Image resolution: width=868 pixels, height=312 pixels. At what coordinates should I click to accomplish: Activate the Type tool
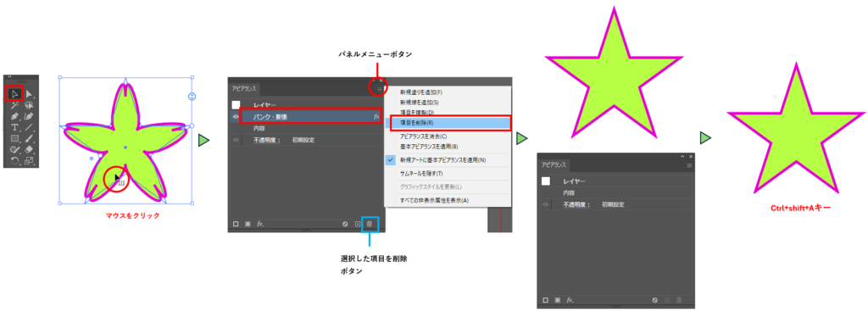click(x=15, y=127)
